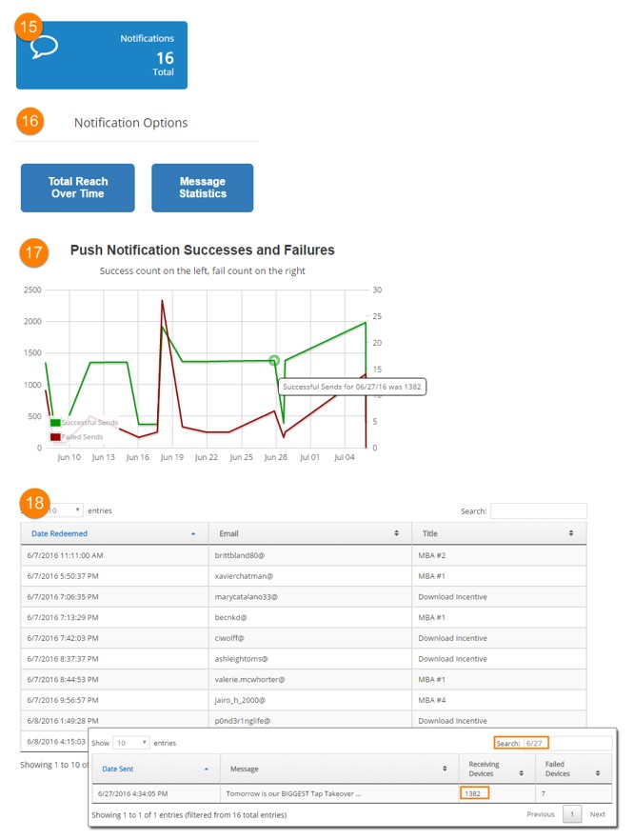634x840 pixels.
Task: Click the Date Sent column header text
Action: coord(118,769)
